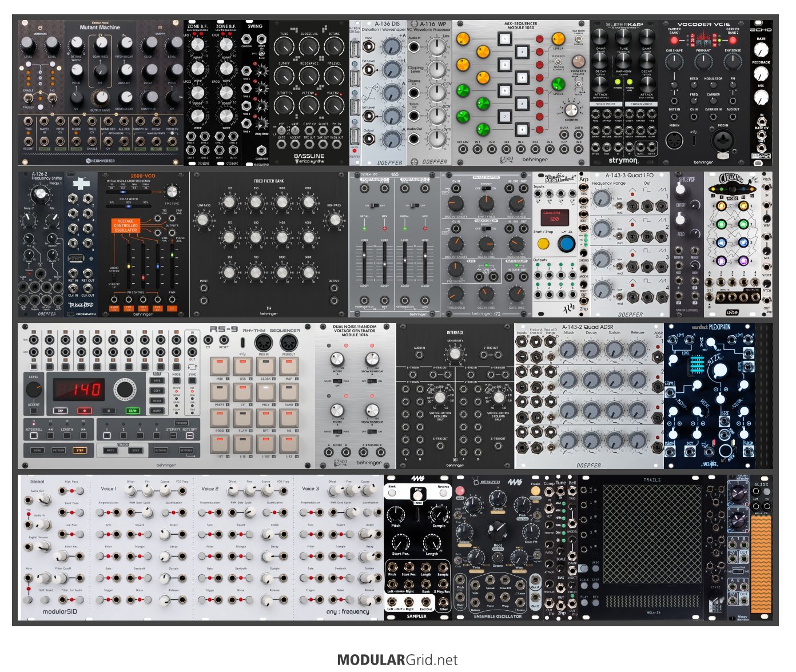Open SETTINGS on the RS-9 sequencer

pos(186,451)
